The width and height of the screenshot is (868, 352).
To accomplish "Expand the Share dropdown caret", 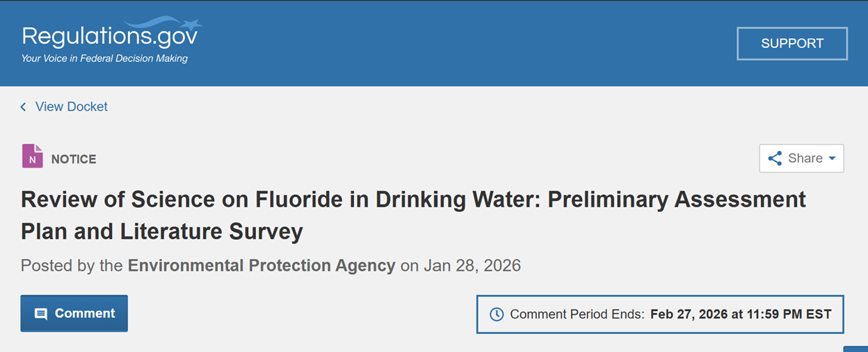I will pyautogui.click(x=832, y=159).
